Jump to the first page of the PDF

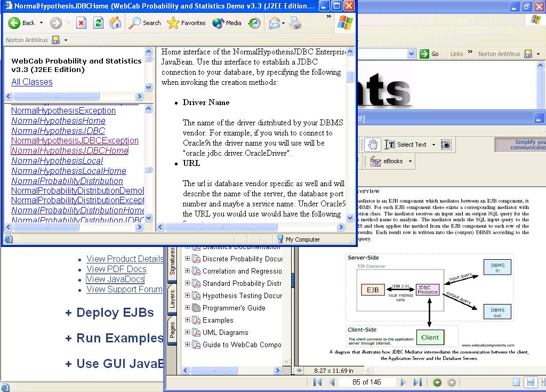point(318,382)
